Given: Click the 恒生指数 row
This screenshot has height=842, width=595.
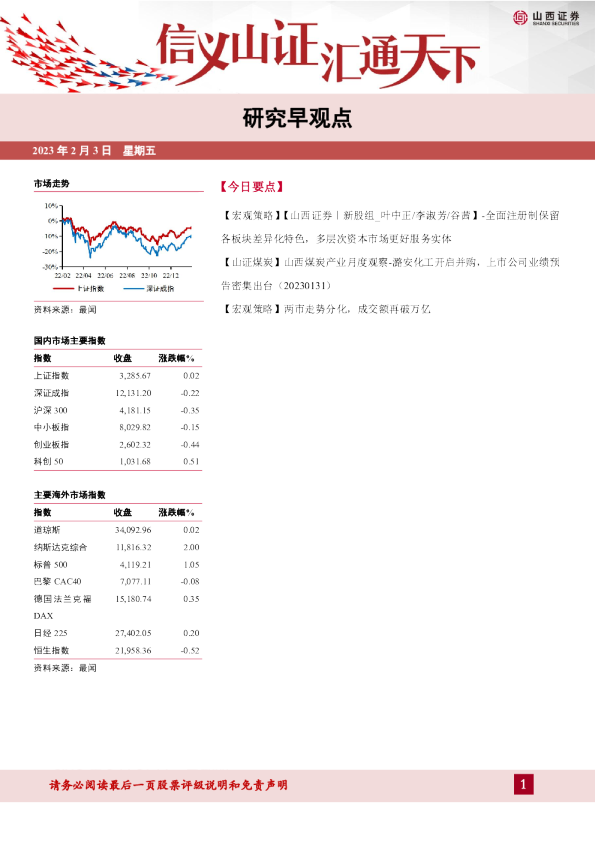Looking at the screenshot, I should [117, 650].
